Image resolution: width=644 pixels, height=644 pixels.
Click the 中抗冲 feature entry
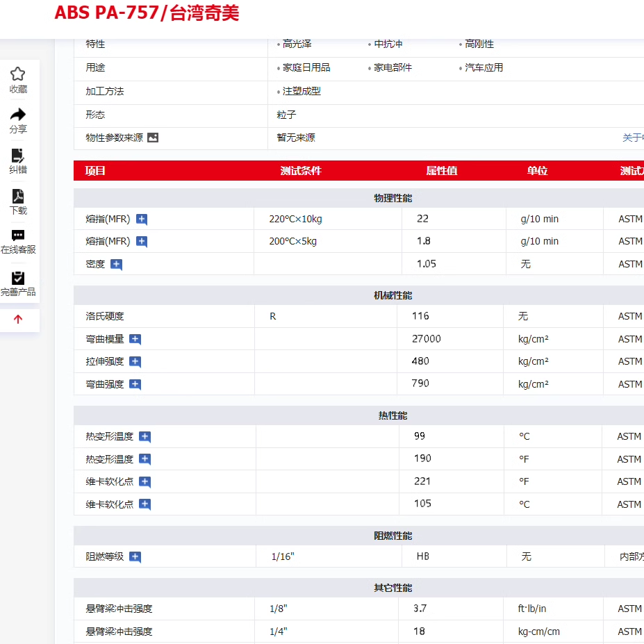click(388, 44)
